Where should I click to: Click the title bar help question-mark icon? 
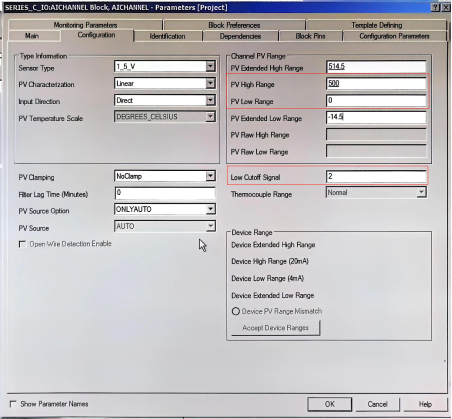435,7
